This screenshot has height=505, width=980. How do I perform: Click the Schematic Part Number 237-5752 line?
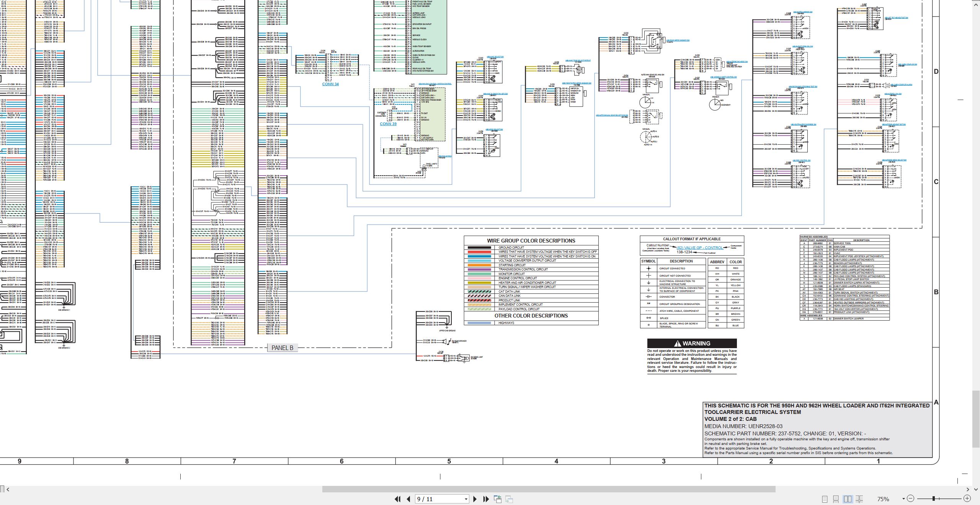click(x=785, y=433)
